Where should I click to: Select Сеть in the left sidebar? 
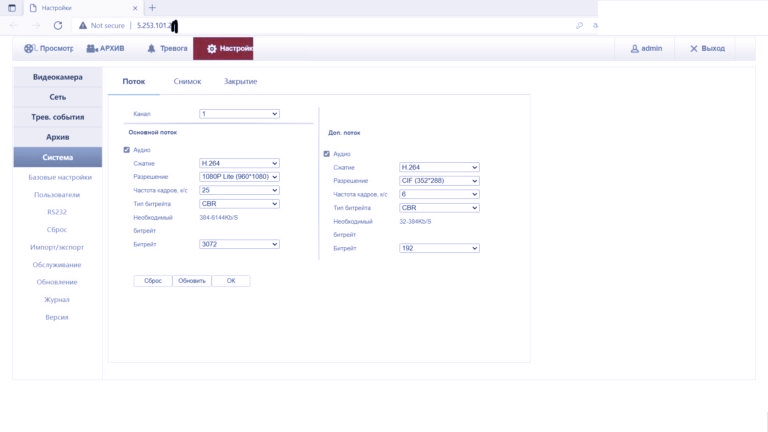pyautogui.click(x=58, y=97)
